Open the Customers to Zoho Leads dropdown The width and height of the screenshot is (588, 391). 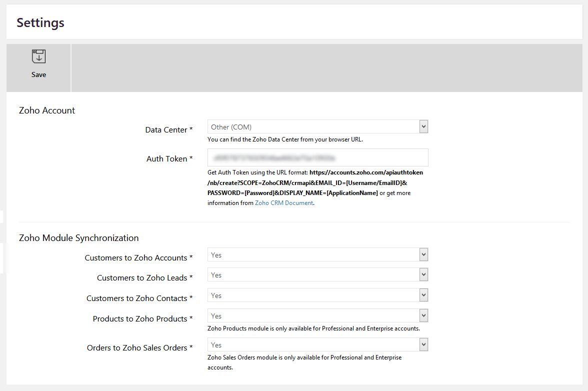[313, 275]
